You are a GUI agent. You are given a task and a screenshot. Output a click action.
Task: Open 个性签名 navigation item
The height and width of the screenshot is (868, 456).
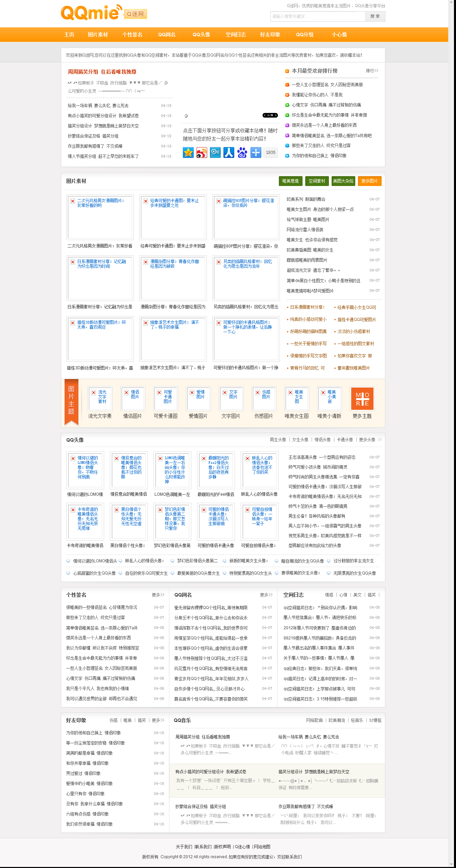tap(132, 34)
